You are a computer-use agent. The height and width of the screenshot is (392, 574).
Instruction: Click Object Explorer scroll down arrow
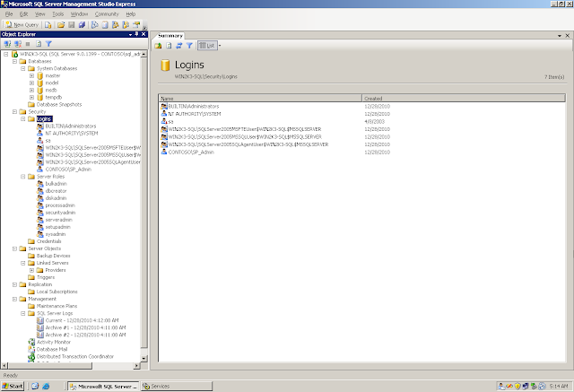click(x=143, y=358)
